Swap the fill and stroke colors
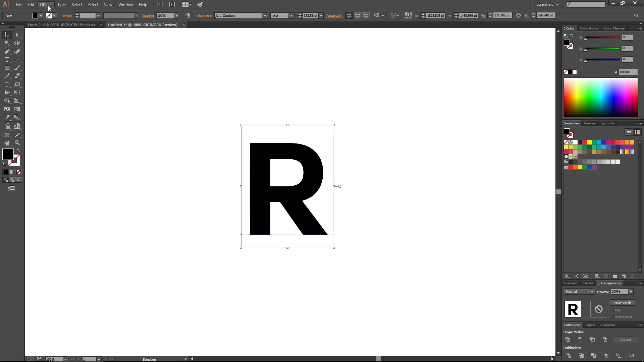644x362 pixels. click(x=18, y=150)
